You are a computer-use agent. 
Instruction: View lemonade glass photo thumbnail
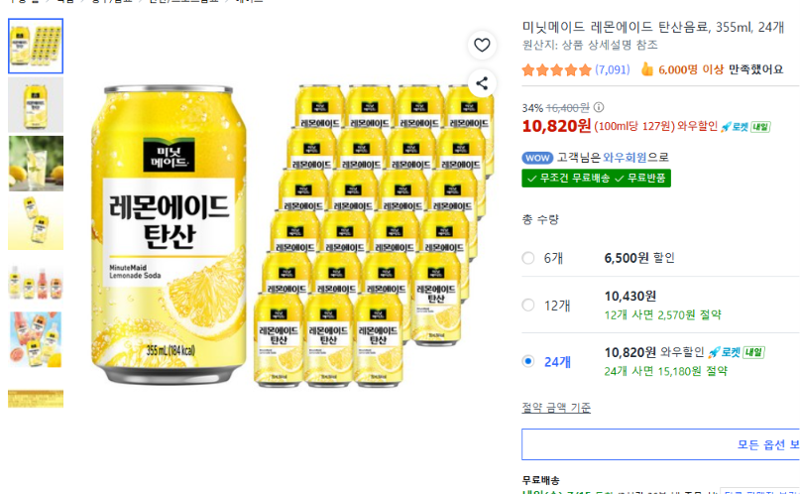(x=36, y=163)
